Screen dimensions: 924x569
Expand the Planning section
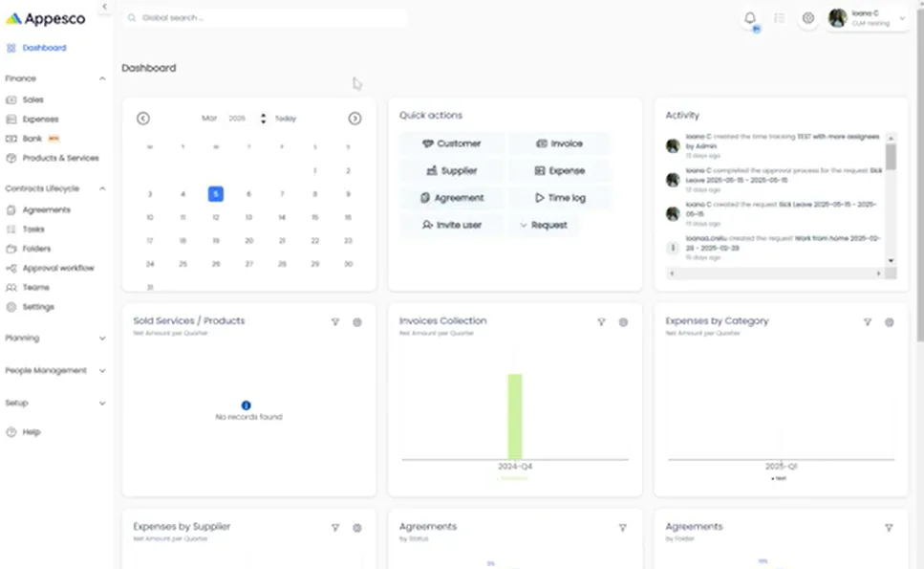pyautogui.click(x=102, y=338)
